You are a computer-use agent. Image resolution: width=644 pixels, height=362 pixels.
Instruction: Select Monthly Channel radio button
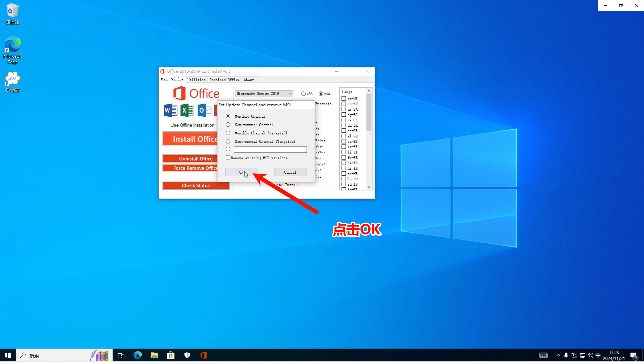click(x=228, y=116)
